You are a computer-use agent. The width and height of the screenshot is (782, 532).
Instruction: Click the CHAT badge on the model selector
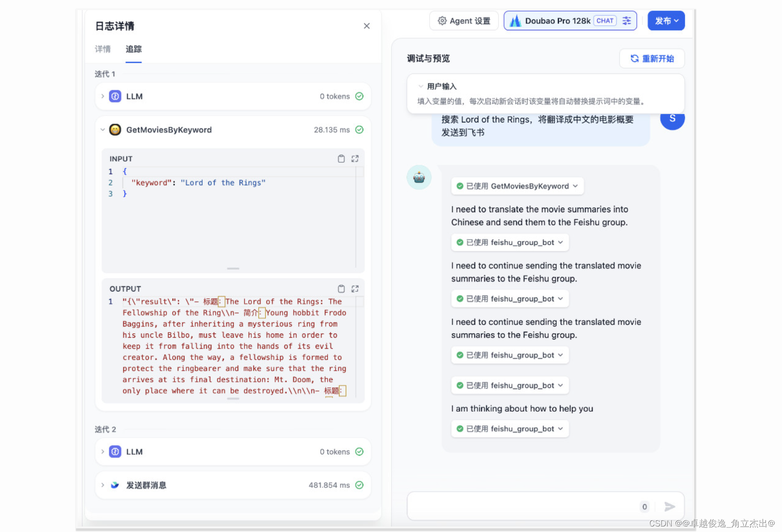tap(605, 21)
